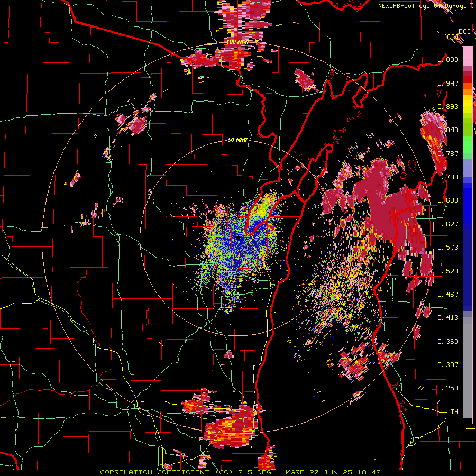Select the 0.520 scale value
This screenshot has width=476, height=476.
[x=448, y=271]
